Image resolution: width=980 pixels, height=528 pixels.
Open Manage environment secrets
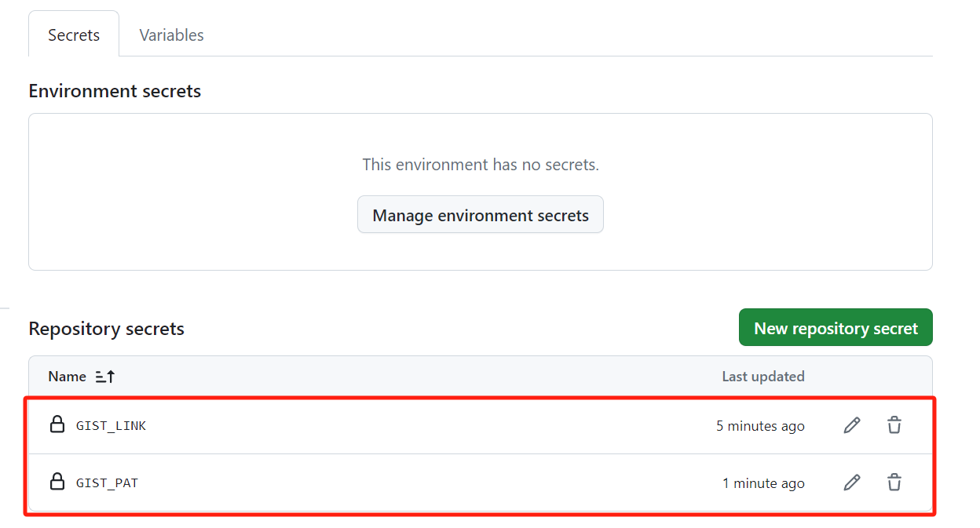click(481, 215)
